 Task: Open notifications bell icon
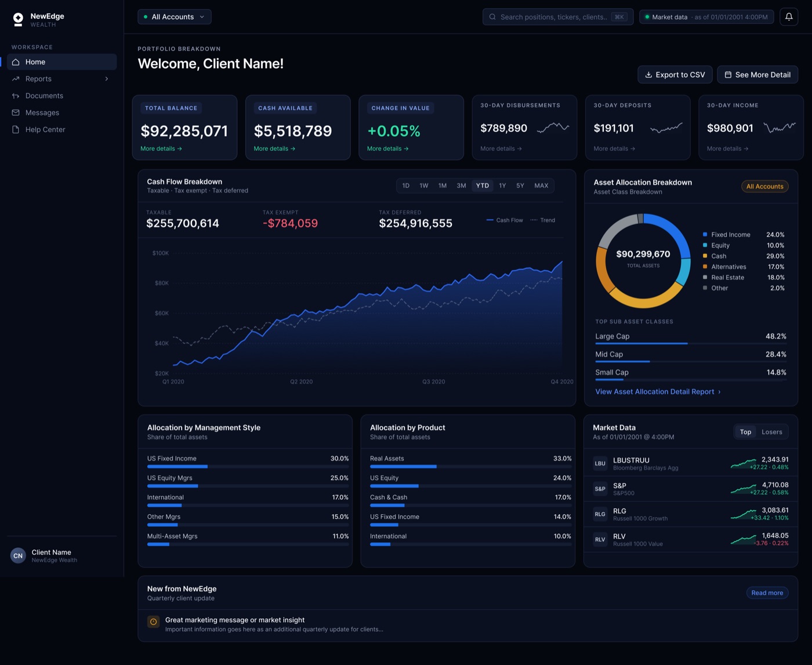click(789, 17)
